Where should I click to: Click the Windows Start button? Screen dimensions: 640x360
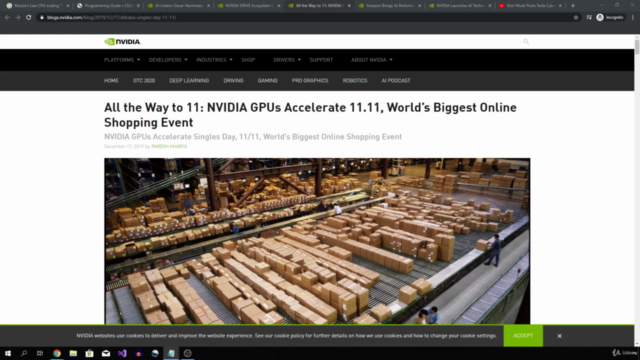(x=8, y=353)
